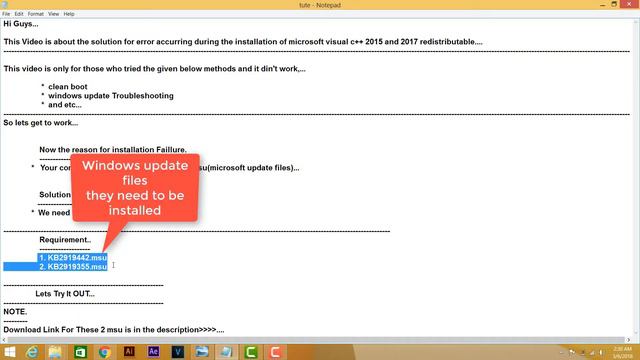640x360 pixels.
Task: Click the selected line '1. KB2919442.msu'
Action: tap(73, 258)
